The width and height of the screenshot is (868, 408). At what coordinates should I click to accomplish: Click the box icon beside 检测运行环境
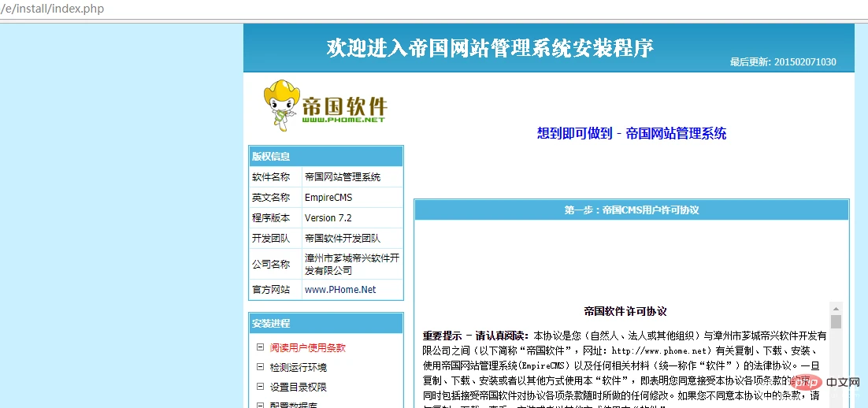[x=260, y=366]
